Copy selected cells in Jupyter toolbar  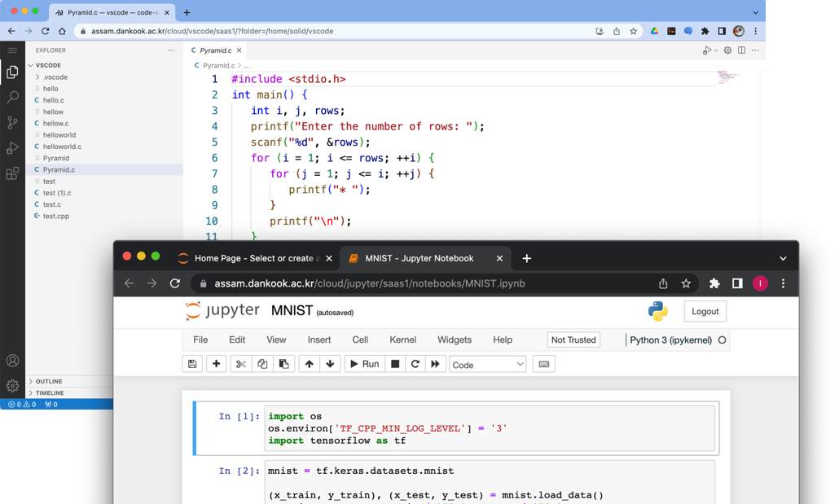(262, 364)
